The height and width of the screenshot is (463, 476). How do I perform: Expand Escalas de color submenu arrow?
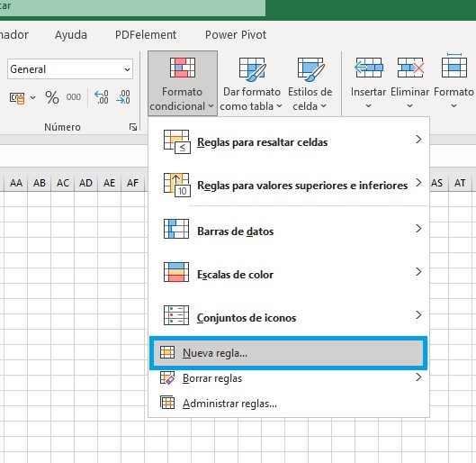(418, 272)
